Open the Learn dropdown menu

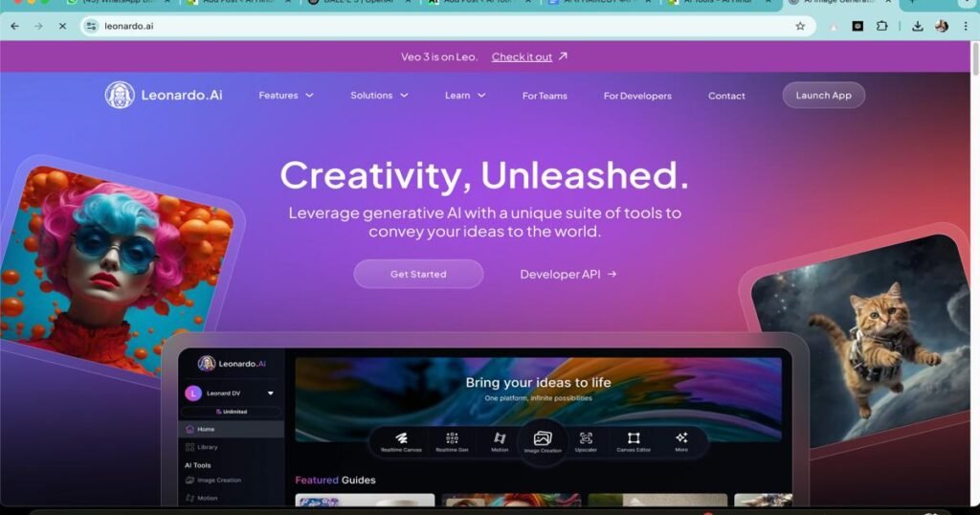[x=465, y=96]
